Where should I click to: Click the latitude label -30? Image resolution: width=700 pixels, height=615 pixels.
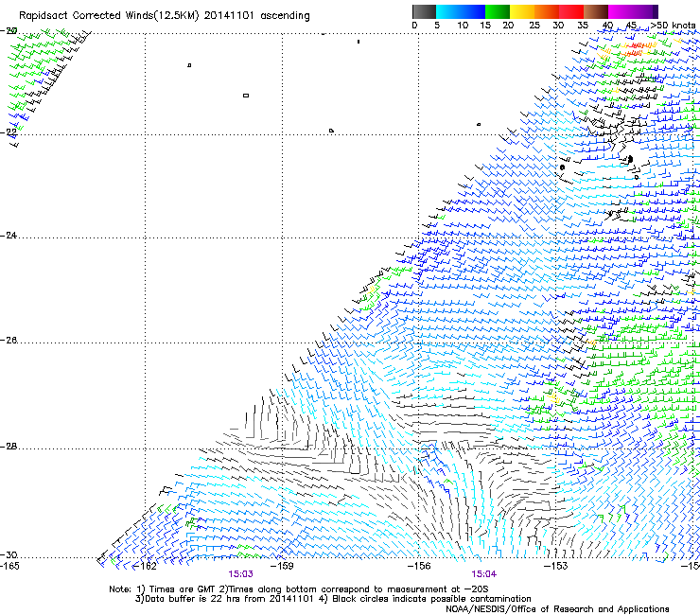[9, 554]
